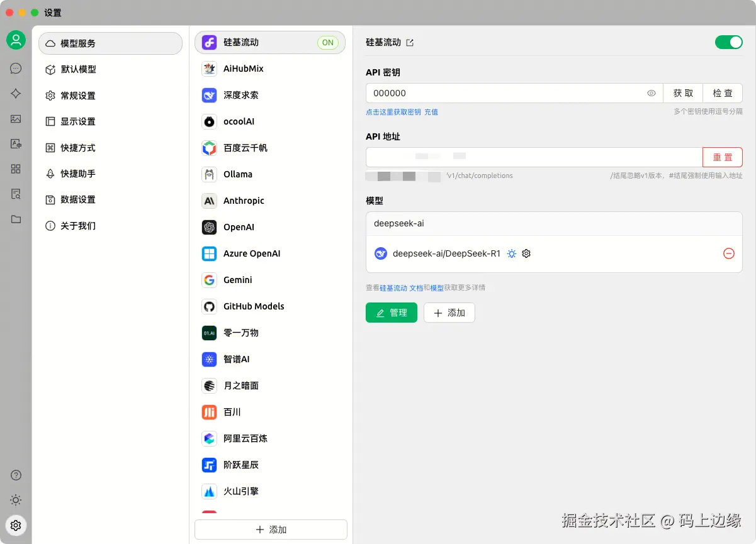
Task: Click the green 管理 button
Action: [x=391, y=313]
